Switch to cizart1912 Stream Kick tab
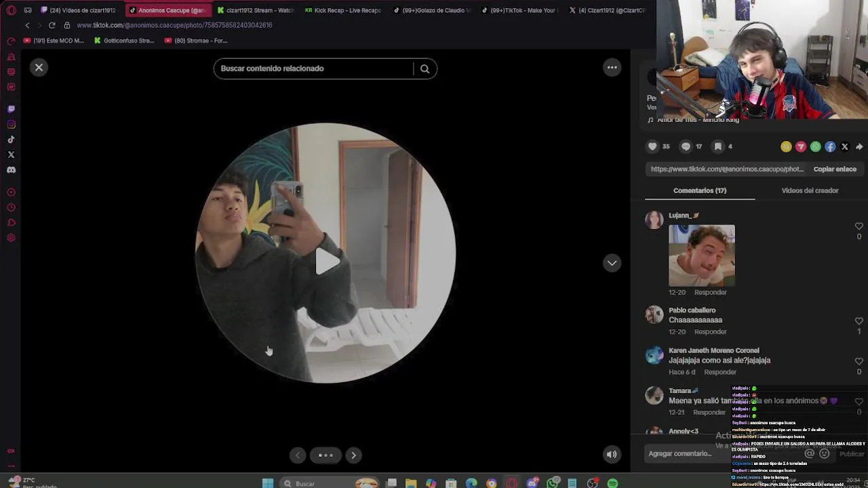 coord(255,10)
